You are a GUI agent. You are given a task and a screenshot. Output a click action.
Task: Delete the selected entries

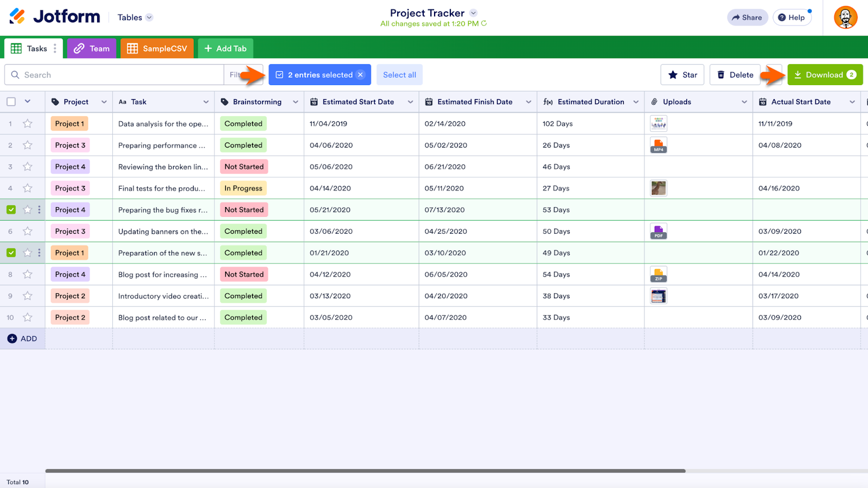point(735,75)
